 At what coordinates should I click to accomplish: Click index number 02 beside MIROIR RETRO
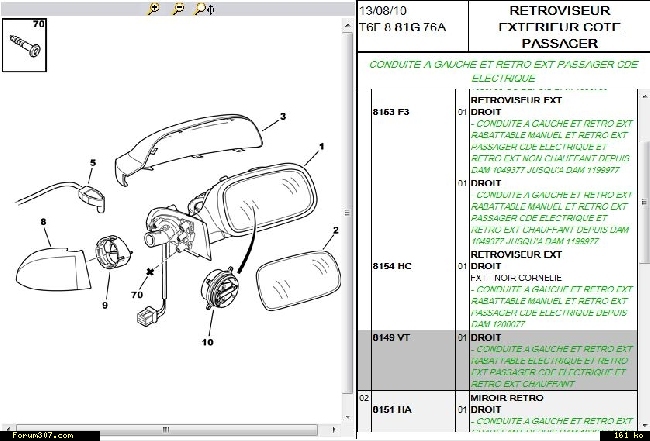(364, 398)
